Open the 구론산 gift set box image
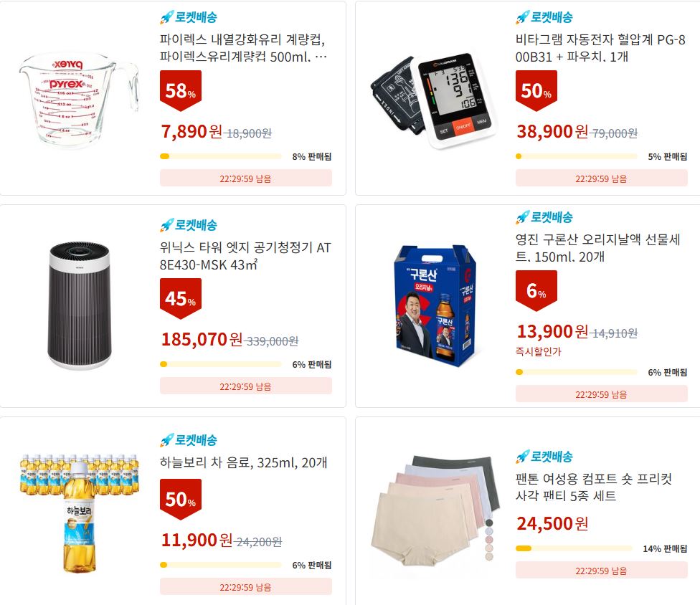Screen dimensions: 700x605 pos(436,305)
